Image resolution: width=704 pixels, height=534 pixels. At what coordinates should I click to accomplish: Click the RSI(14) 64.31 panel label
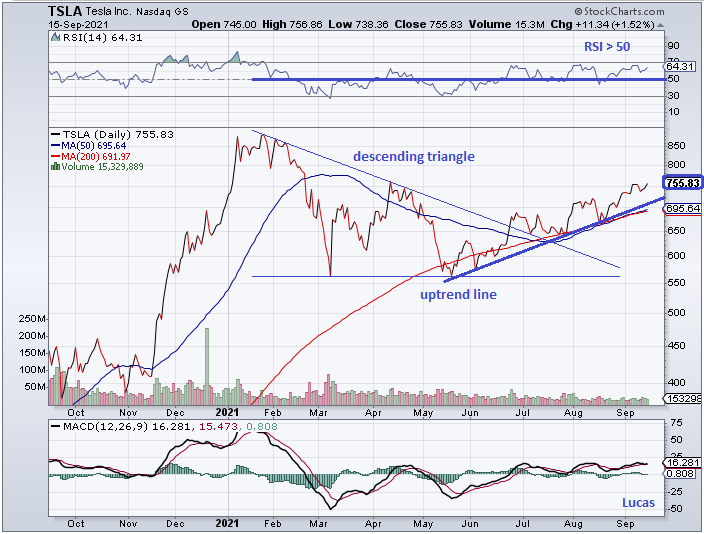102,38
